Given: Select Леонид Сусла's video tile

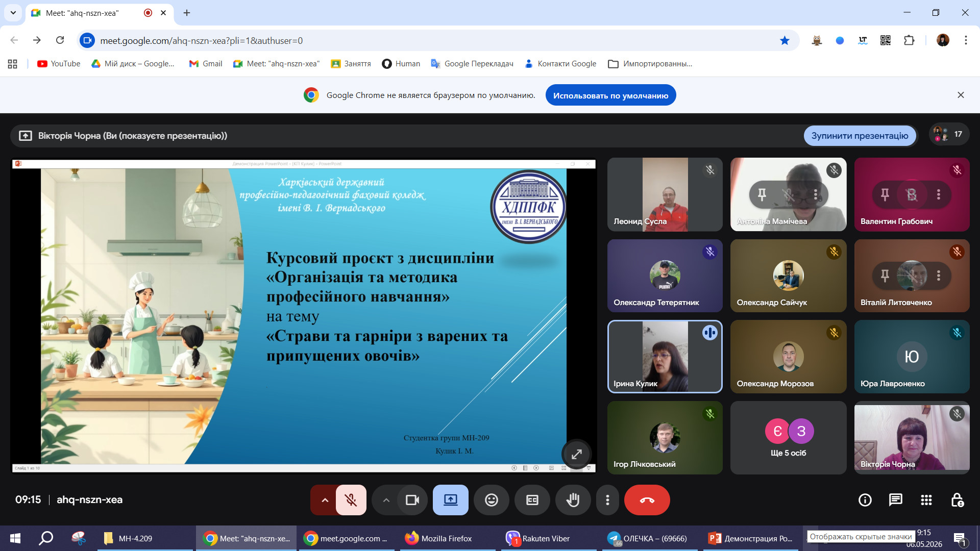Looking at the screenshot, I should 665,194.
